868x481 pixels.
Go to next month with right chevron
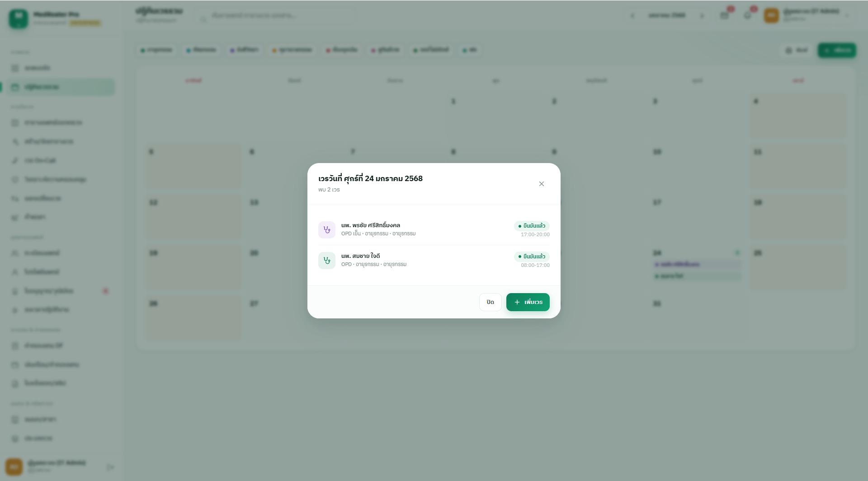(702, 15)
